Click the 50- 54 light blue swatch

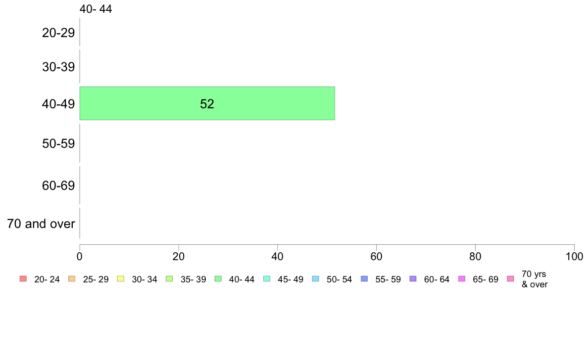pyautogui.click(x=316, y=279)
